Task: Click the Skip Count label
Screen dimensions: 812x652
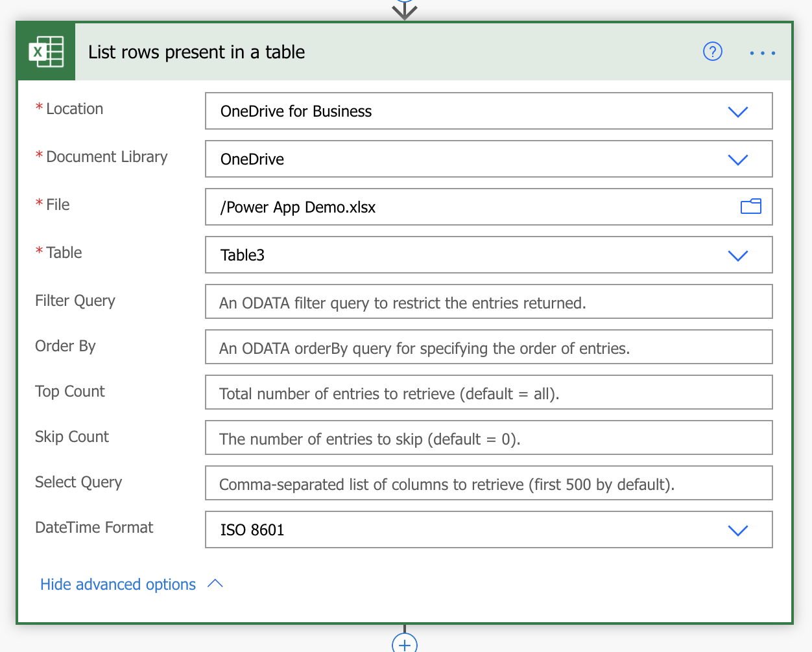Action: (72, 437)
